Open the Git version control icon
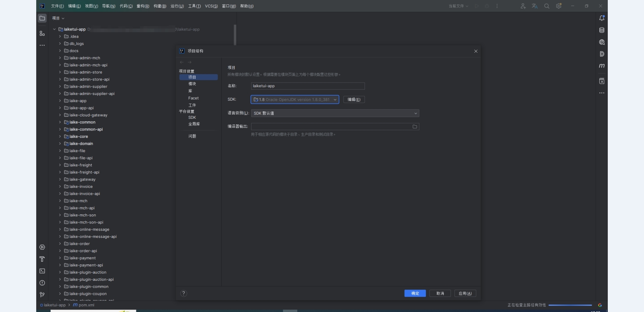The height and width of the screenshot is (312, 644). (x=42, y=295)
